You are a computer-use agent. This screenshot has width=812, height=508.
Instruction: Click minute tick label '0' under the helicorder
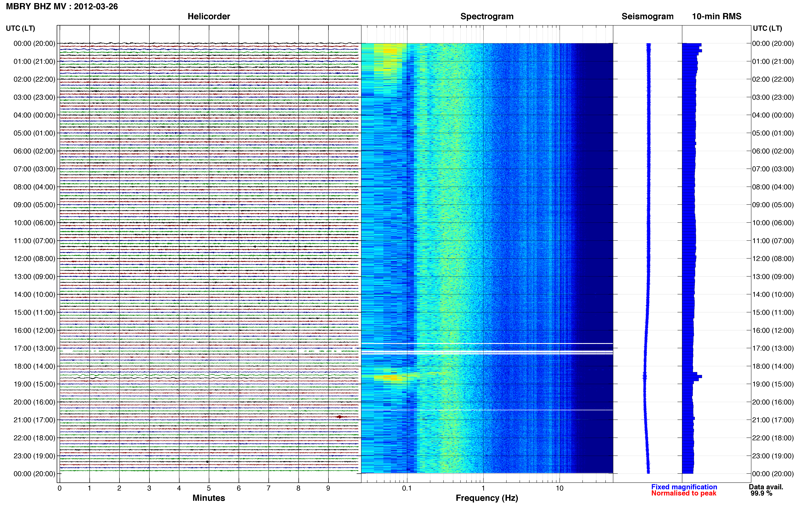59,488
